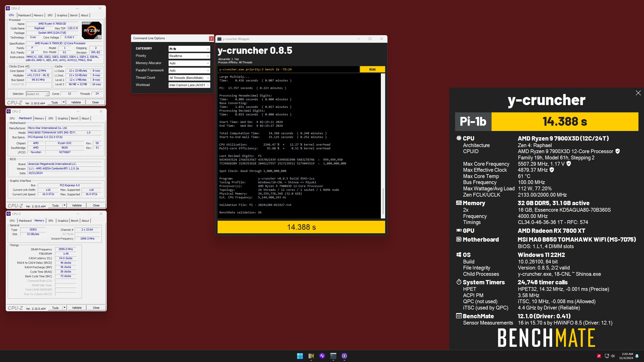Viewport: 644px width, 362px height.
Task: Click DRAM Frequency value 3999.0 MHz
Action: pos(66,249)
